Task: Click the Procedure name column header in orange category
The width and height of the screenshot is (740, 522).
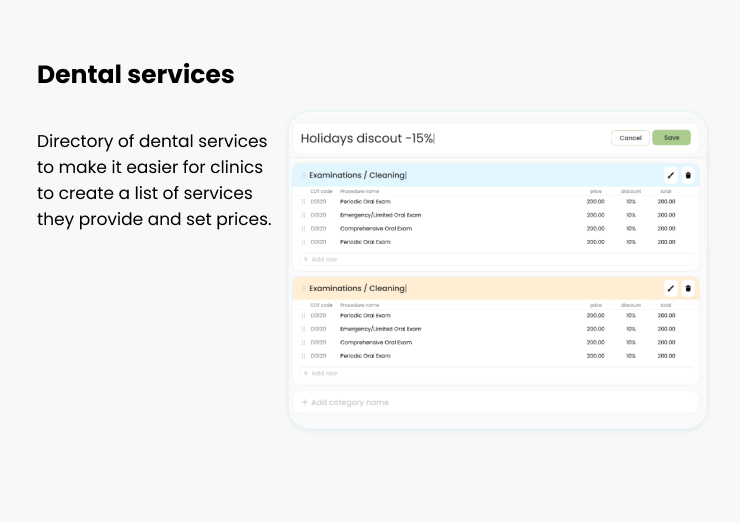Action: [360, 305]
